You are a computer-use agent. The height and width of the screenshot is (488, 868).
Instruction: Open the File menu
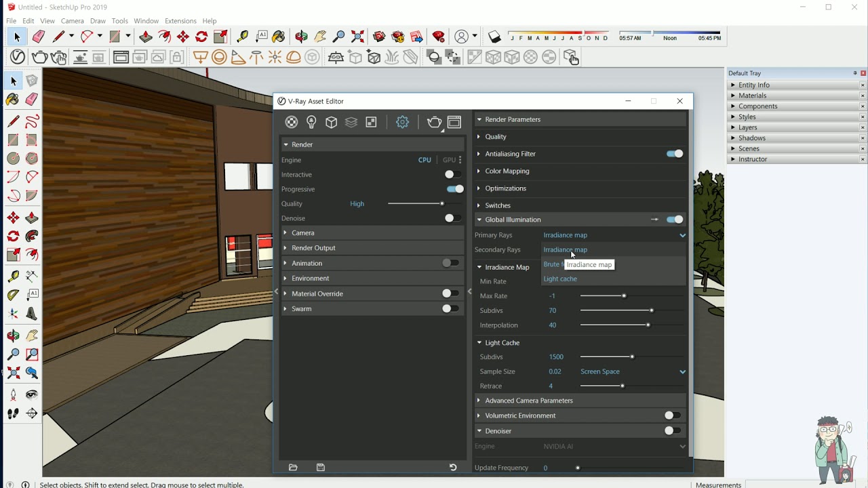(x=12, y=21)
